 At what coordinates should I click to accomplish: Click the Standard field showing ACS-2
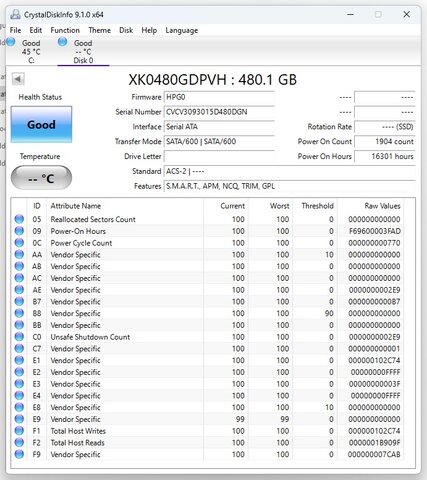289,171
